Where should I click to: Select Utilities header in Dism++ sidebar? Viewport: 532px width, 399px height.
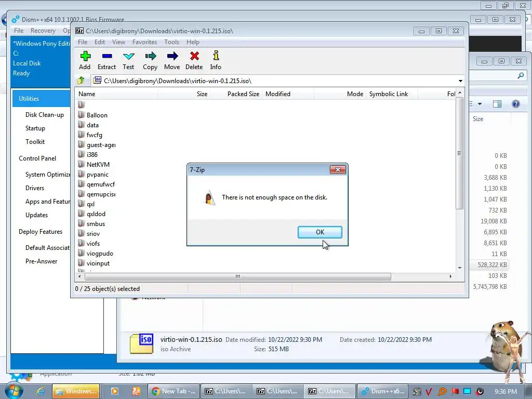[42, 98]
